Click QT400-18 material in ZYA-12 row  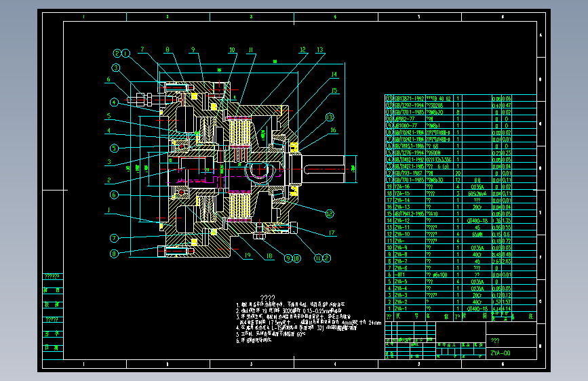pyautogui.click(x=477, y=220)
